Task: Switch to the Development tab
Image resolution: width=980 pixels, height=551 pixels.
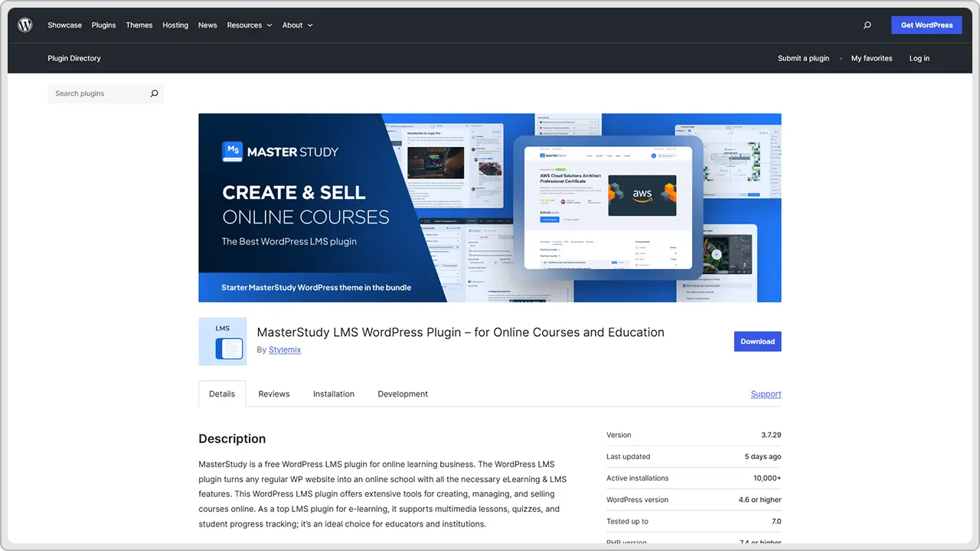Action: (403, 394)
